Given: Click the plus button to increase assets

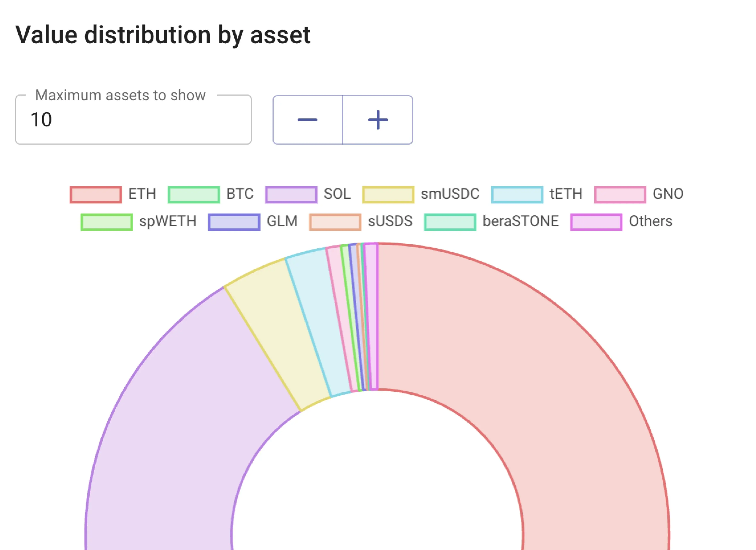Looking at the screenshot, I should [377, 120].
